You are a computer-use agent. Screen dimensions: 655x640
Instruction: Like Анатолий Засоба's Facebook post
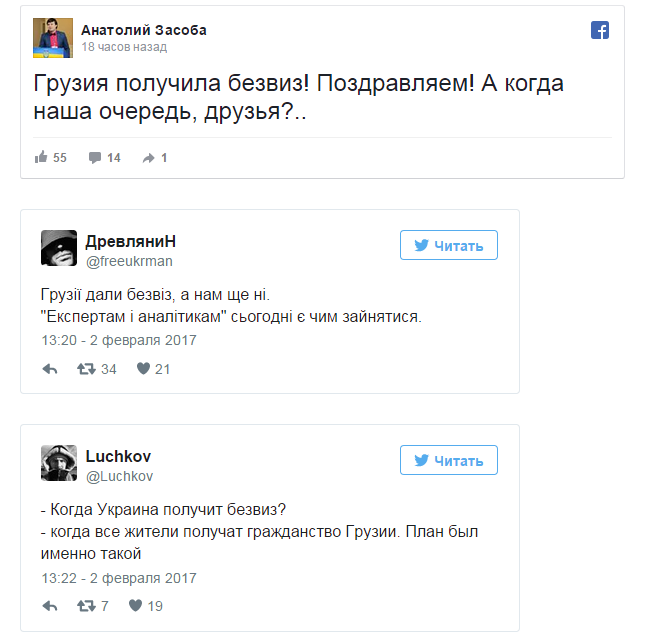(42, 158)
